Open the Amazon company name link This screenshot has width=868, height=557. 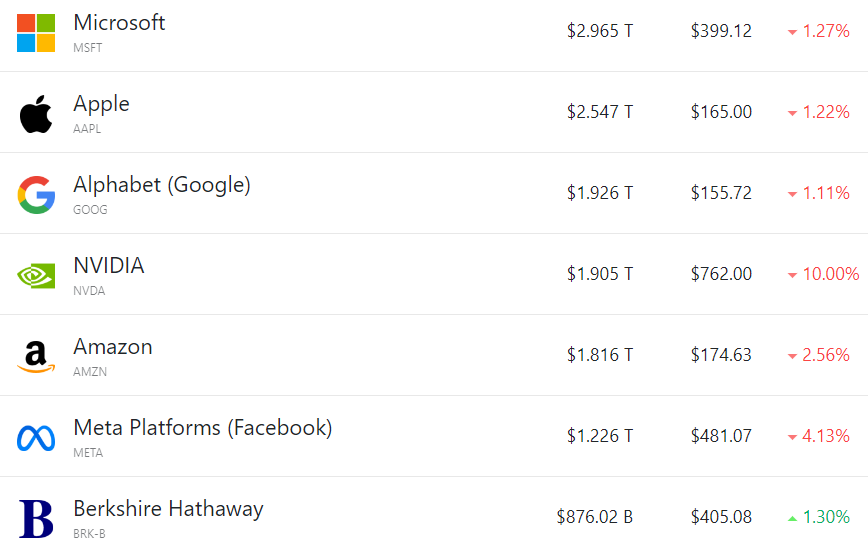click(113, 346)
